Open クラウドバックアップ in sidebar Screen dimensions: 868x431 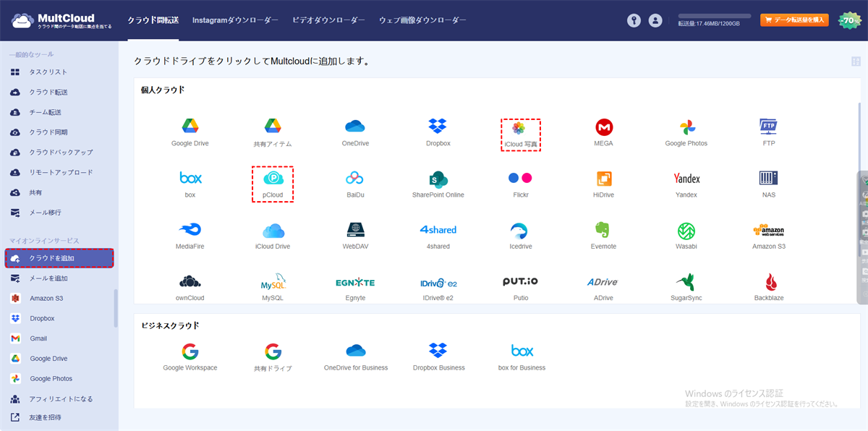tap(59, 153)
